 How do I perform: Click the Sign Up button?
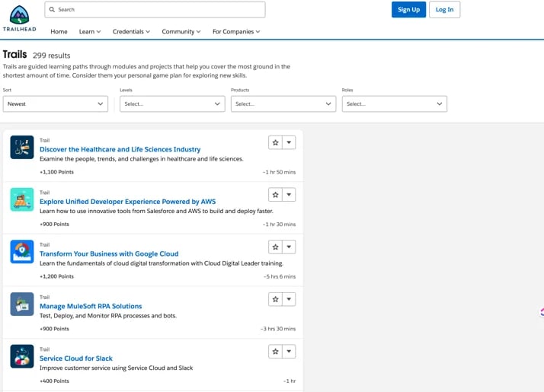408,10
